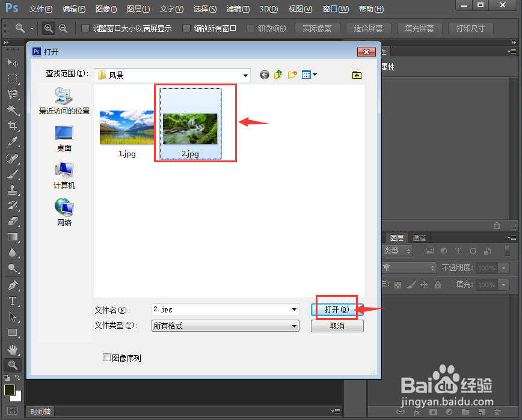This screenshot has width=522, height=420.
Task: Switch to the 通道 panel tab
Action: tap(419, 237)
